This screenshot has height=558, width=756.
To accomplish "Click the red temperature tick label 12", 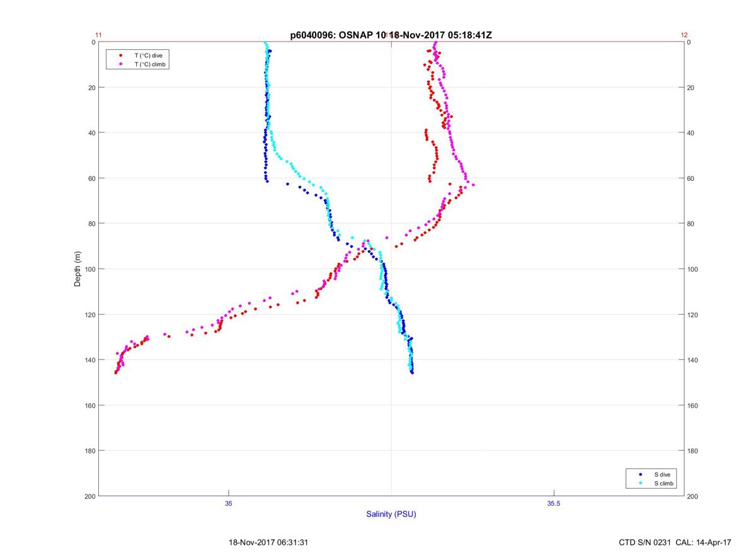I will [x=684, y=35].
